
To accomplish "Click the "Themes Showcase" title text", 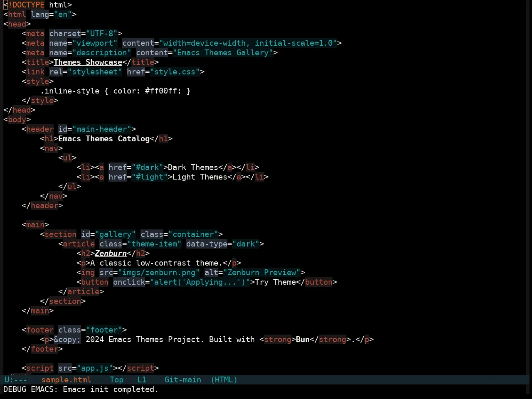I will pos(88,62).
